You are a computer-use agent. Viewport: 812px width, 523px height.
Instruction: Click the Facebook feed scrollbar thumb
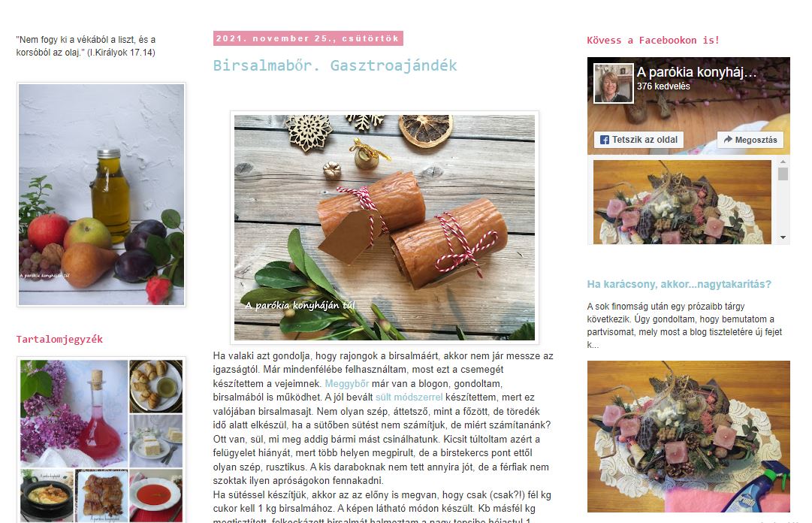[x=783, y=174]
